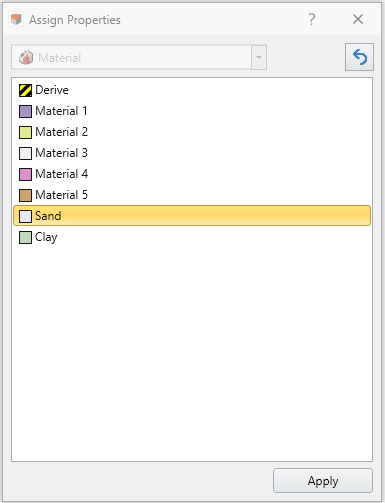Open the Material property type combo box
The image size is (385, 503).
139,57
